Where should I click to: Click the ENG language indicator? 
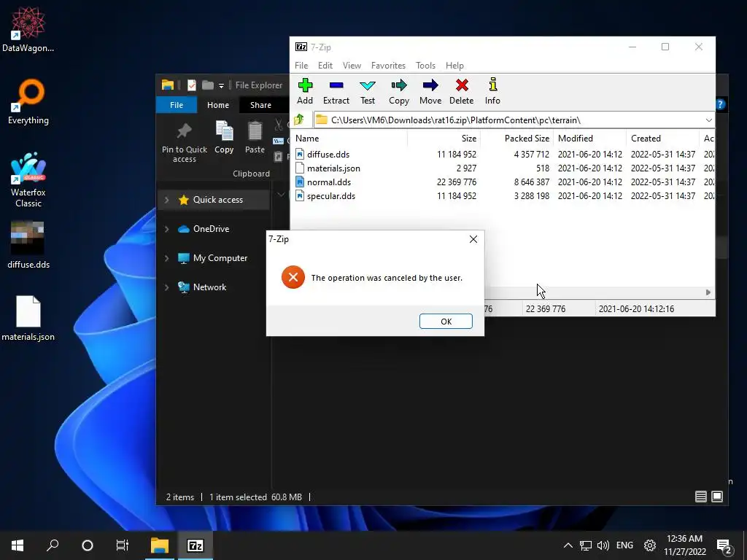coord(624,545)
